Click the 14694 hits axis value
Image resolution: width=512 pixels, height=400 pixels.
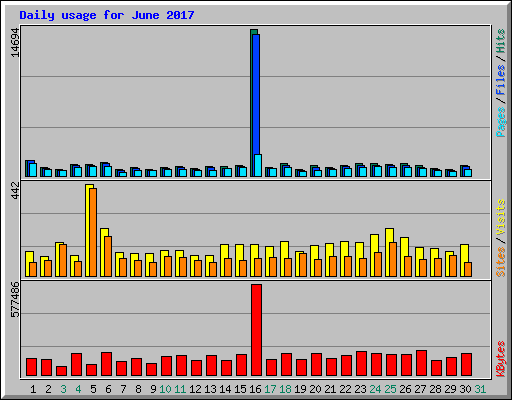point(15,43)
